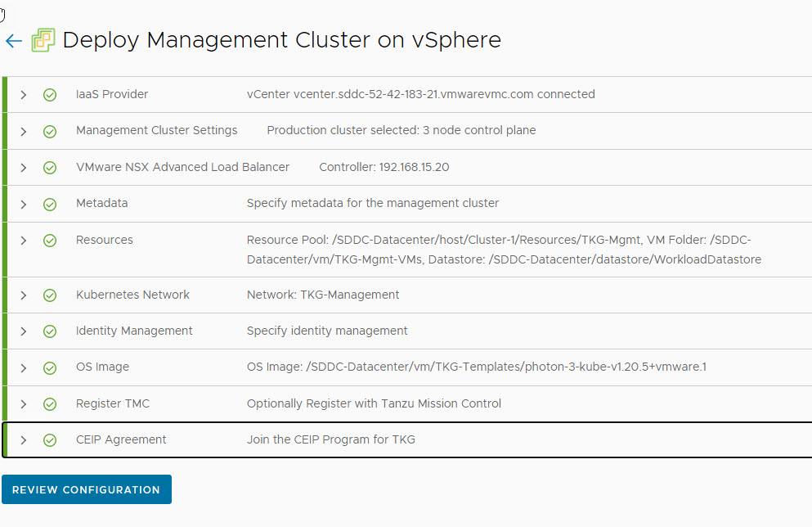Click the CEIP Agreement checkmark icon
This screenshot has width=812, height=527.
(x=50, y=440)
